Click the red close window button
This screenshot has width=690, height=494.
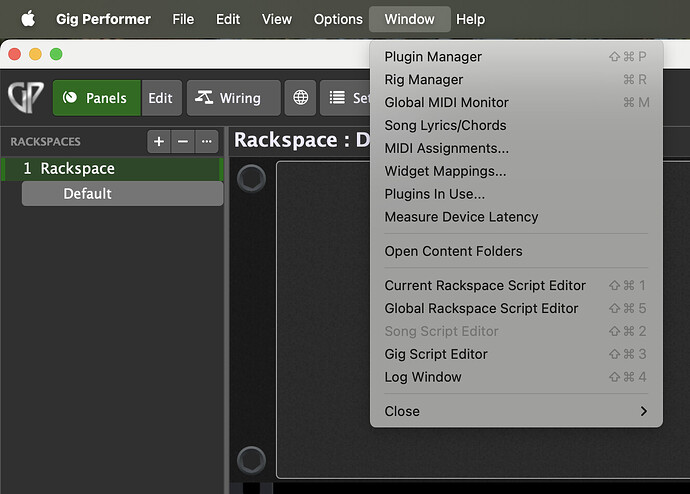15,54
